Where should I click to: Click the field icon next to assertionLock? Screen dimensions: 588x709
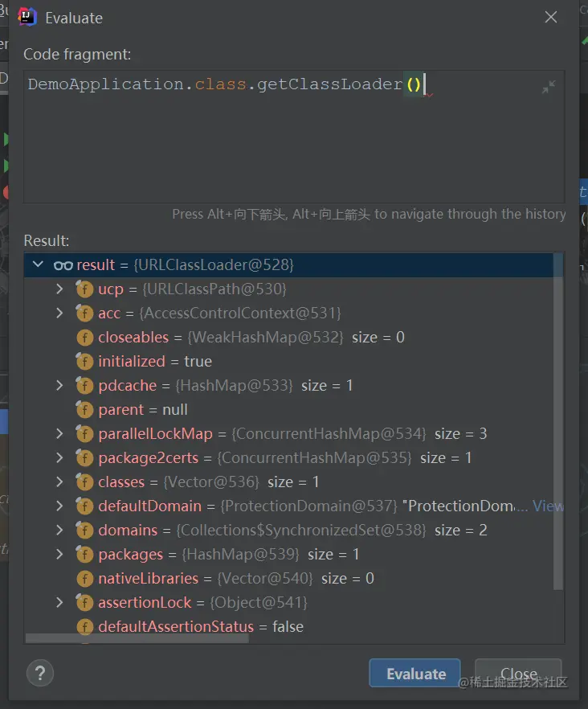tap(84, 602)
